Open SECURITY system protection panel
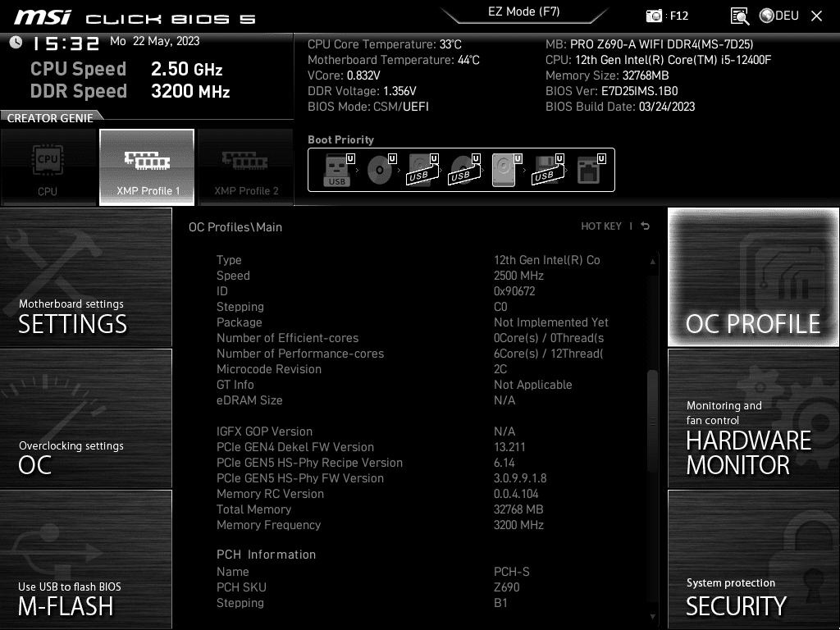 coord(753,559)
